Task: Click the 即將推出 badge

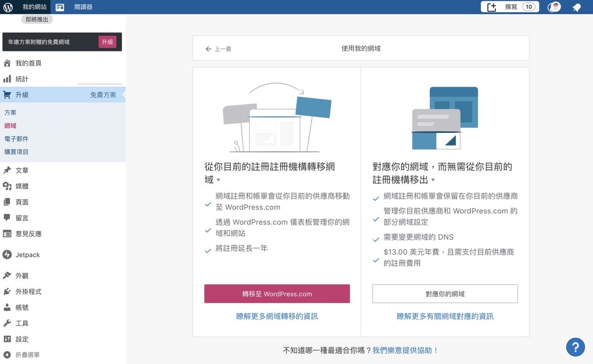Action: click(37, 19)
